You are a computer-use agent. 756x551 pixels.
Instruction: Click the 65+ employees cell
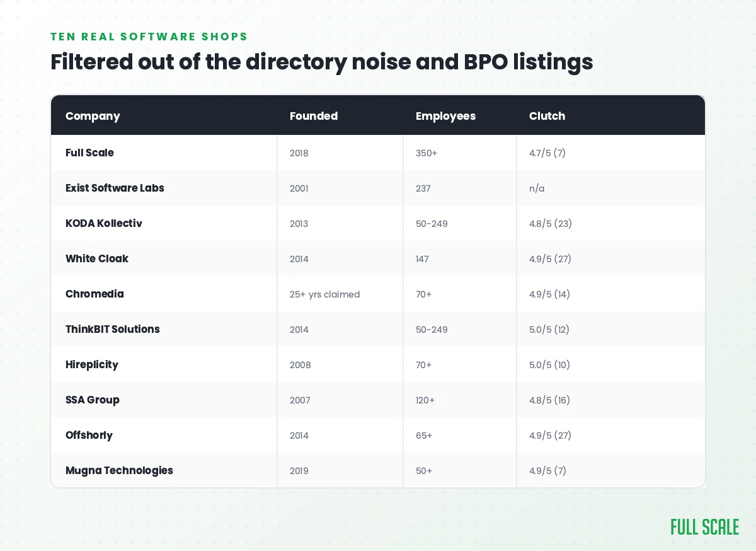pyautogui.click(x=424, y=435)
